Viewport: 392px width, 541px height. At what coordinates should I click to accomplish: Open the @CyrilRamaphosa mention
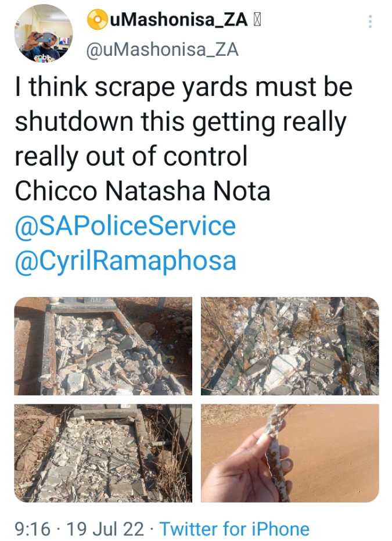126,261
